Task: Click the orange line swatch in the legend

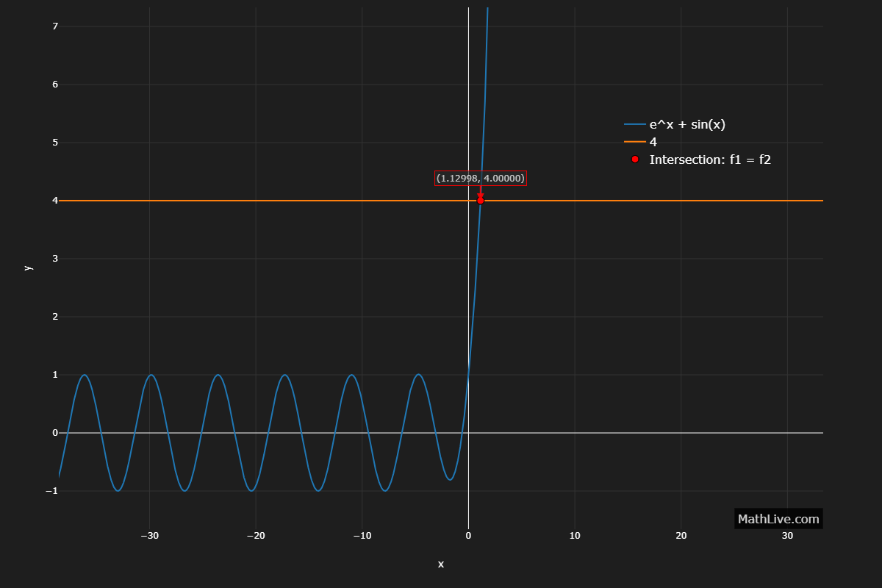Action: (x=635, y=142)
